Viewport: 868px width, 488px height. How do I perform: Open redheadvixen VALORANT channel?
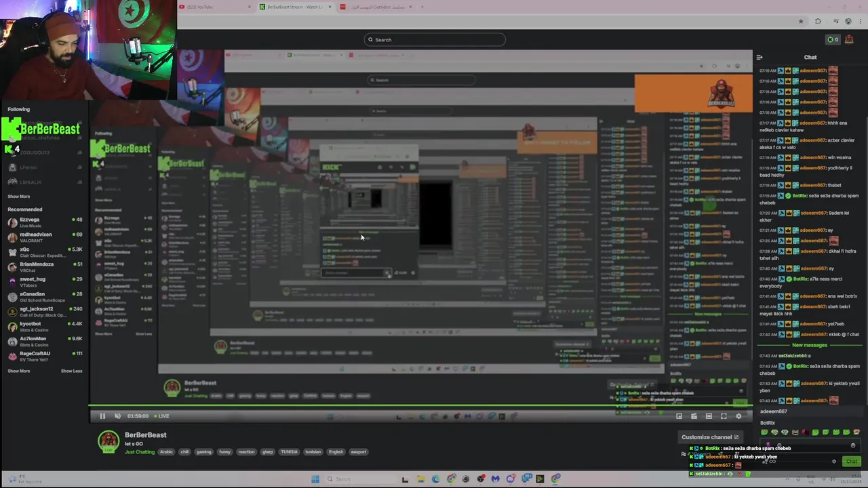point(45,237)
